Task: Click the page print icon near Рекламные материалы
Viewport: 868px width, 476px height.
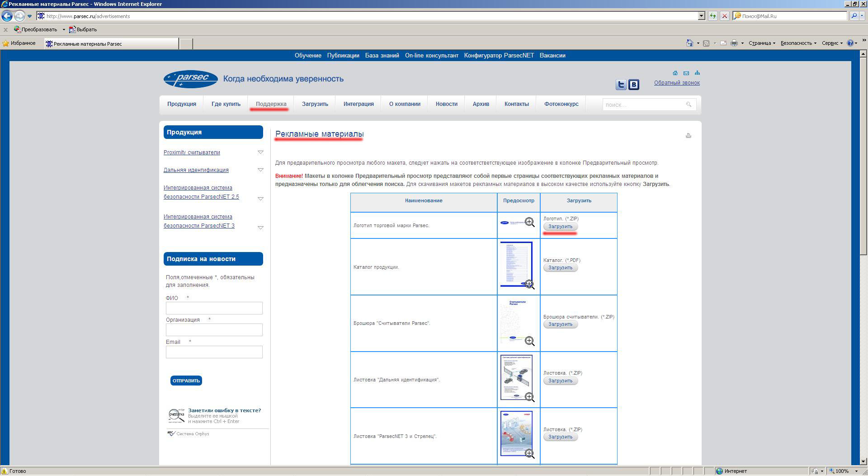Action: click(689, 135)
